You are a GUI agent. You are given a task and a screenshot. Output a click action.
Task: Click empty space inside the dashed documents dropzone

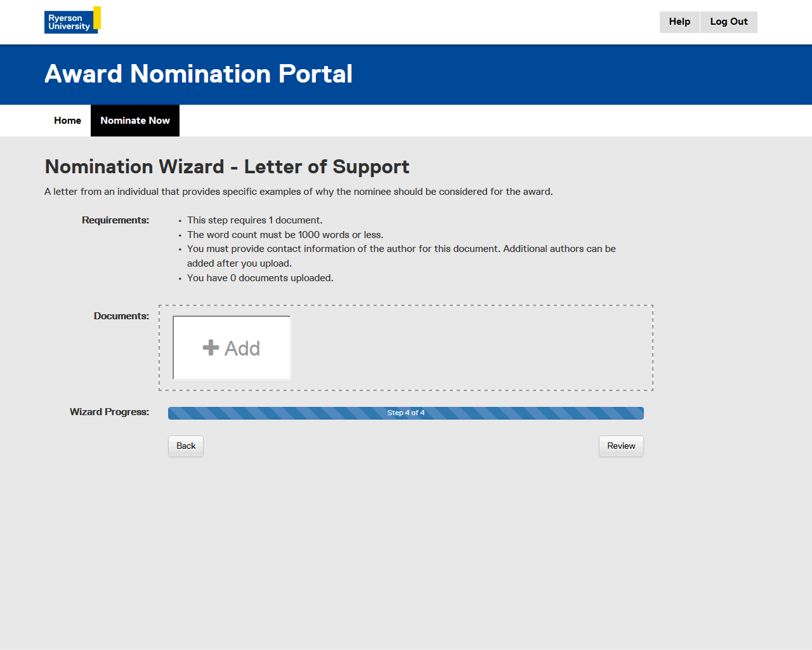[469, 348]
